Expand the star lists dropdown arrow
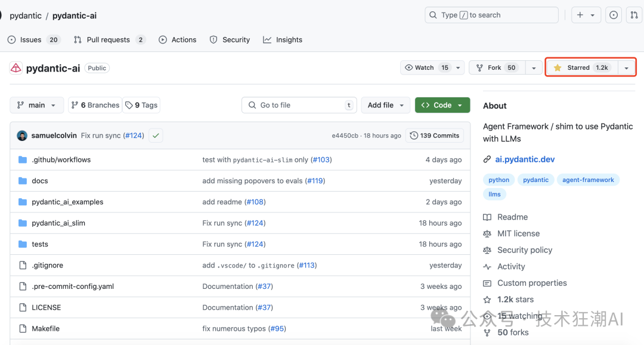Image resolution: width=644 pixels, height=345 pixels. 626,68
